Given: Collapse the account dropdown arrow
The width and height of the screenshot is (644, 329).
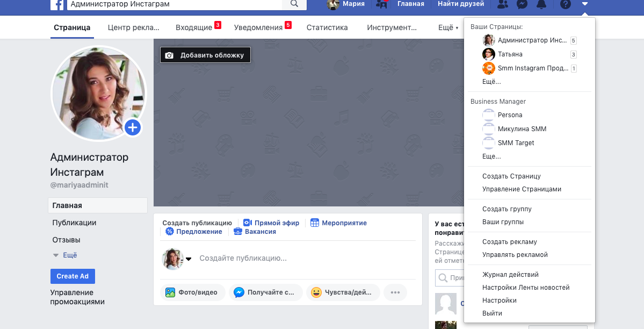Looking at the screenshot, I should (585, 4).
